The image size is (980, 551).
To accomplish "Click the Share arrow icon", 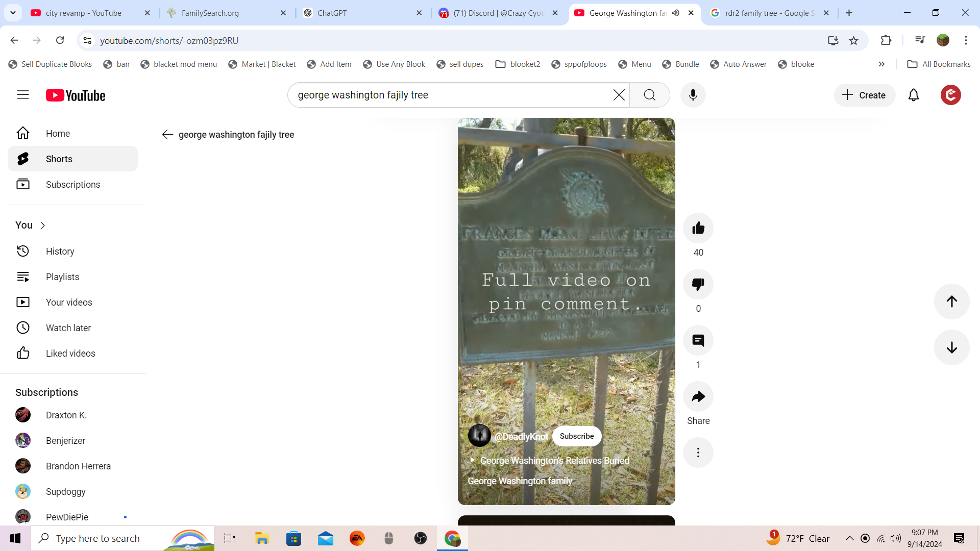I will coord(698,396).
